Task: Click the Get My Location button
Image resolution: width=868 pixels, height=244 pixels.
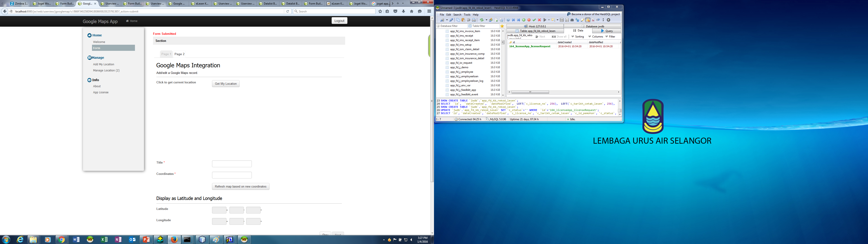Action: pos(226,84)
